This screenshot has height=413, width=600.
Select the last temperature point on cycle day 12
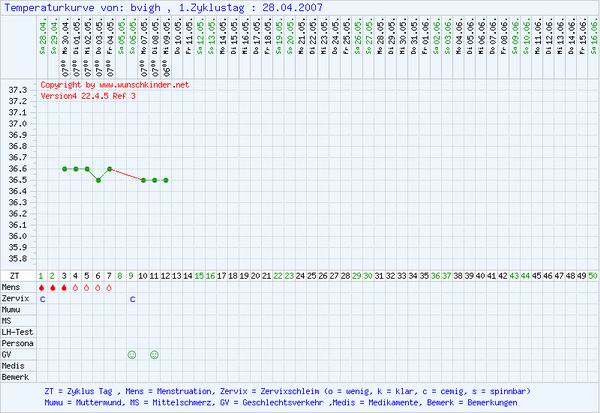coord(165,180)
